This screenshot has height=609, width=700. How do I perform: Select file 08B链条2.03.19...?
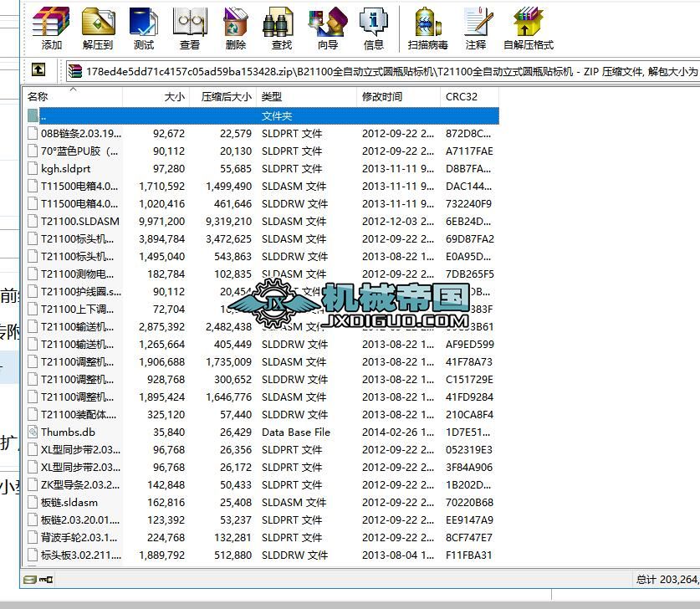263,134
